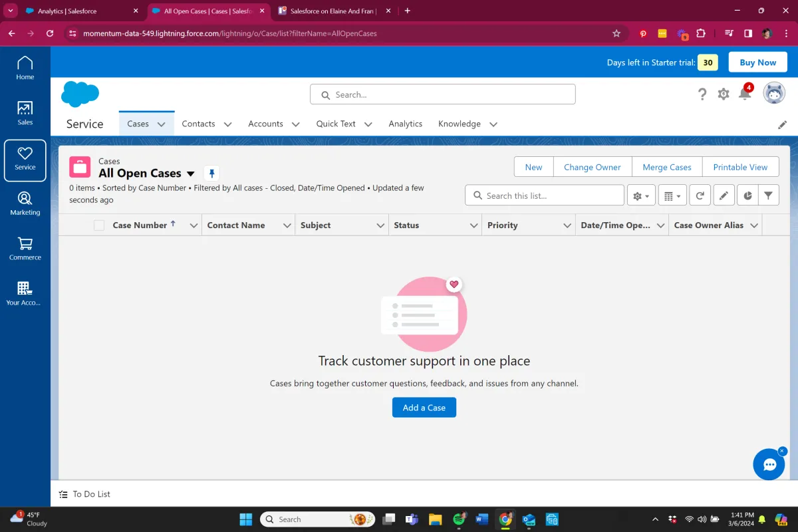Click the Change Owner button
The height and width of the screenshot is (532, 798).
click(592, 167)
